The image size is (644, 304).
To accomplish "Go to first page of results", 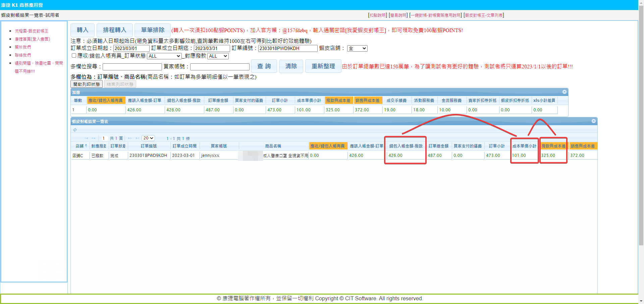I will 86,138.
